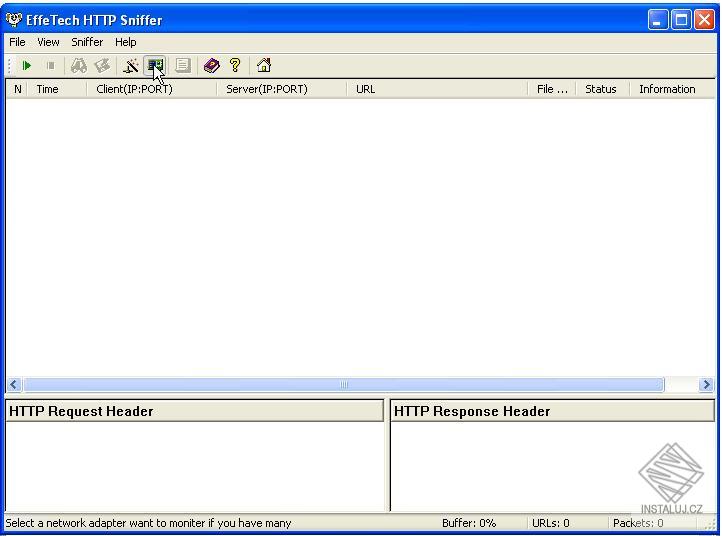This screenshot has width=722, height=536.
Task: Click the horizontal scrollbar thumb
Action: tap(344, 385)
